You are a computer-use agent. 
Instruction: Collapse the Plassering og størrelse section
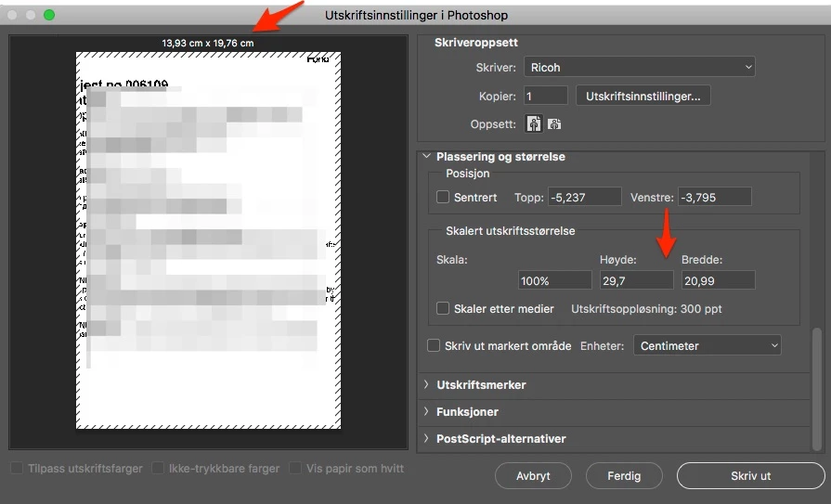(426, 156)
